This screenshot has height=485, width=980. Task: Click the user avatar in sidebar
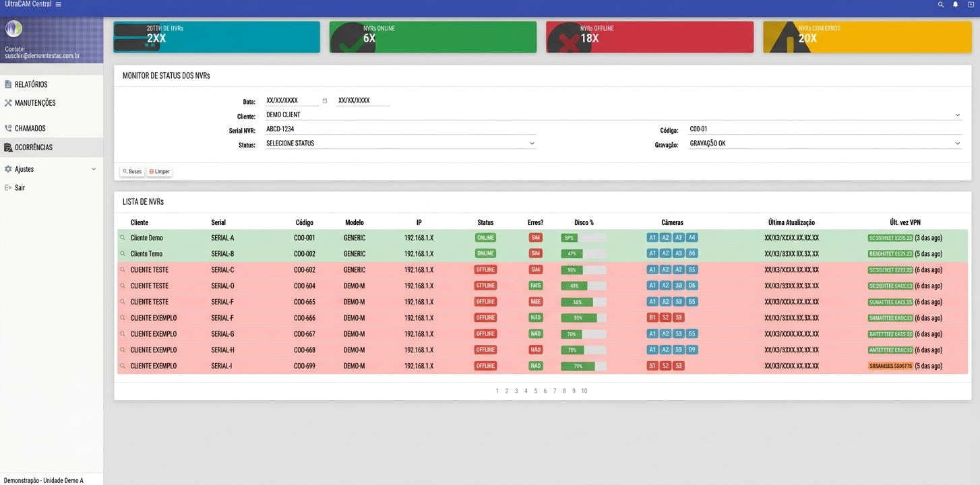[14, 29]
